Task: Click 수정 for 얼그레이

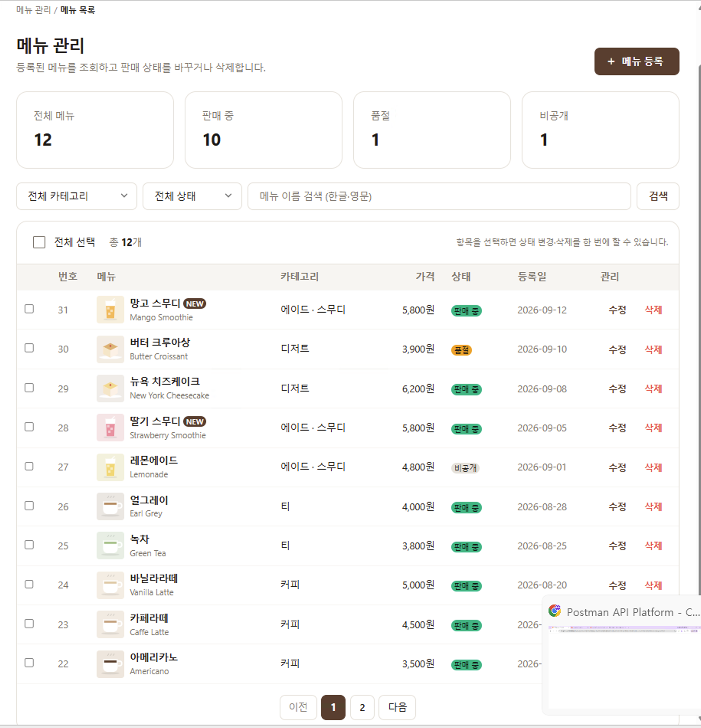Action: (617, 507)
